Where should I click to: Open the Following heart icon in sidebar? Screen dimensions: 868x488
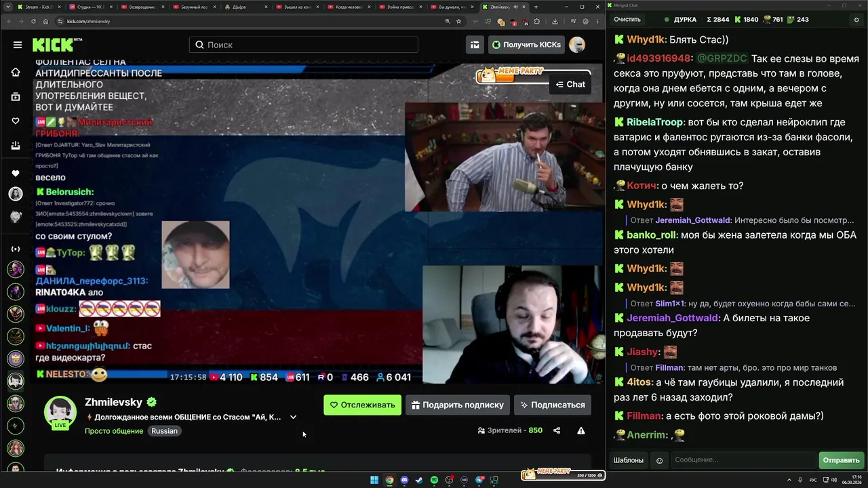pyautogui.click(x=16, y=121)
